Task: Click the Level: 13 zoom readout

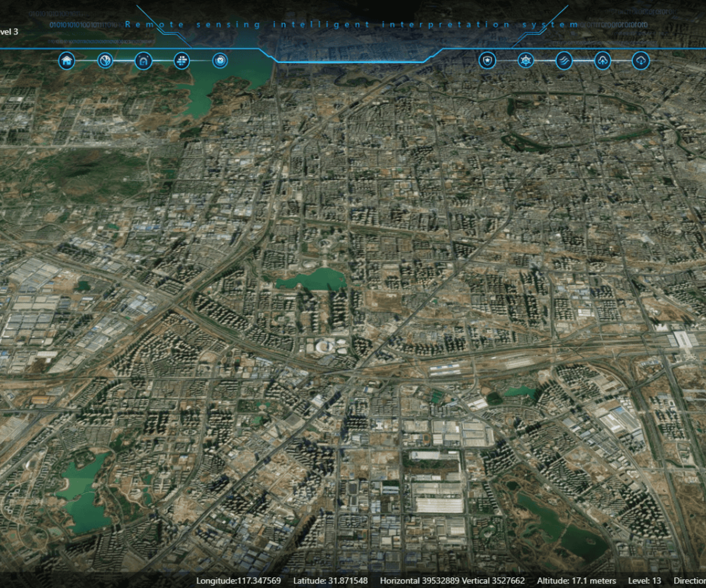Action: [645, 581]
